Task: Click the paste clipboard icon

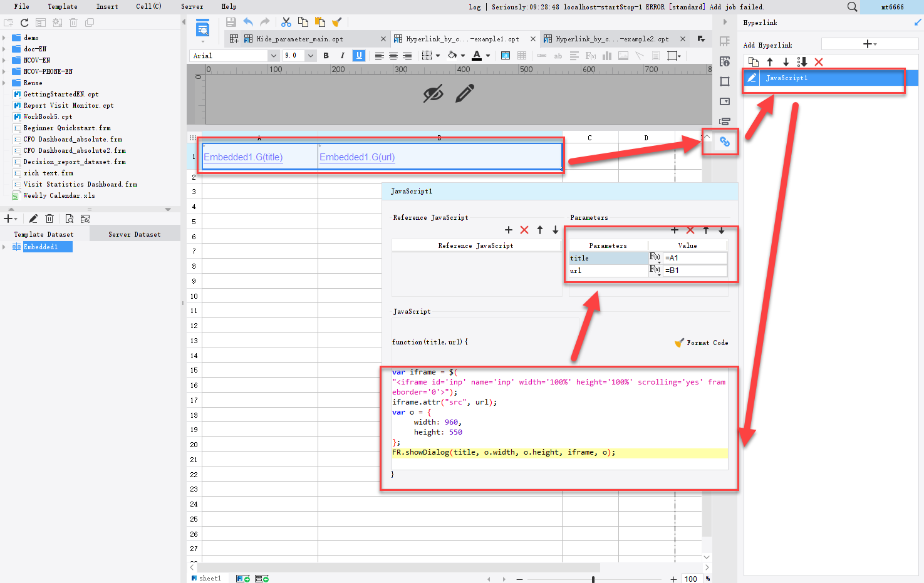Action: pyautogui.click(x=320, y=22)
